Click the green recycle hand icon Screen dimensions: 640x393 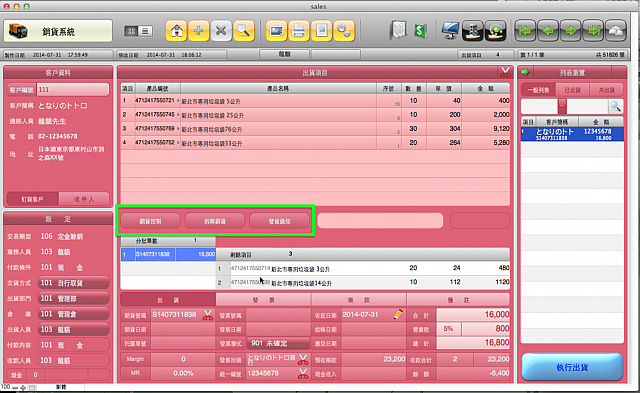[x=496, y=31]
